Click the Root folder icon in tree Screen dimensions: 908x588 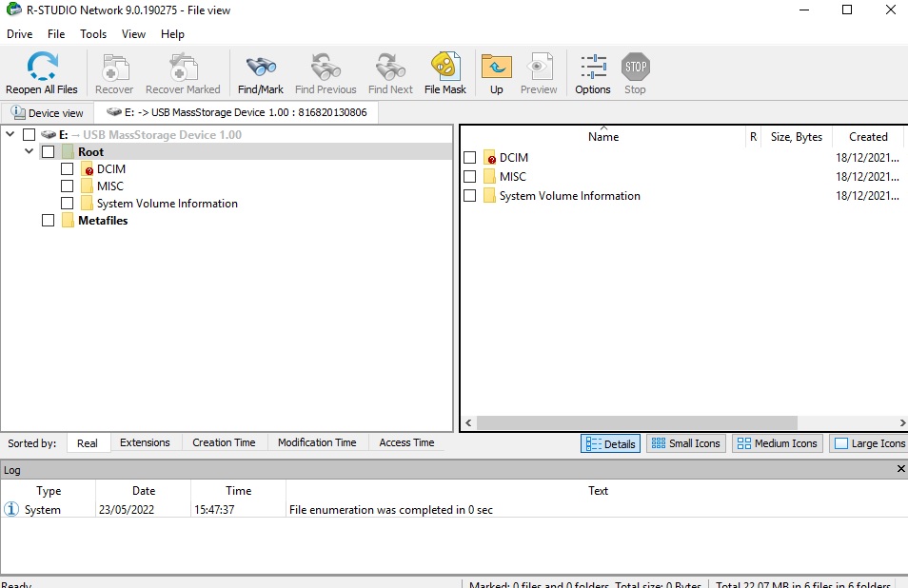point(68,151)
